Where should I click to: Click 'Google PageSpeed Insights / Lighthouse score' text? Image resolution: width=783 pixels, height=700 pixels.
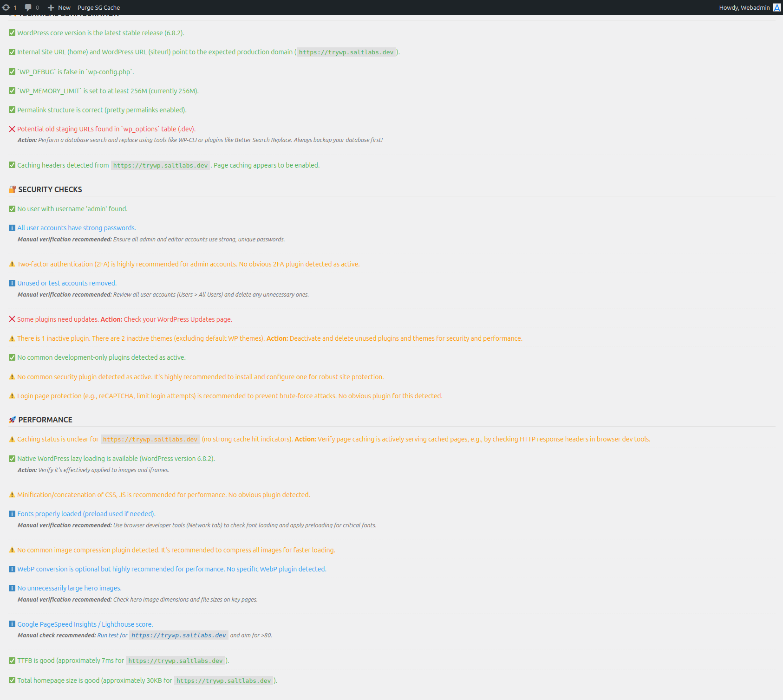click(x=85, y=624)
